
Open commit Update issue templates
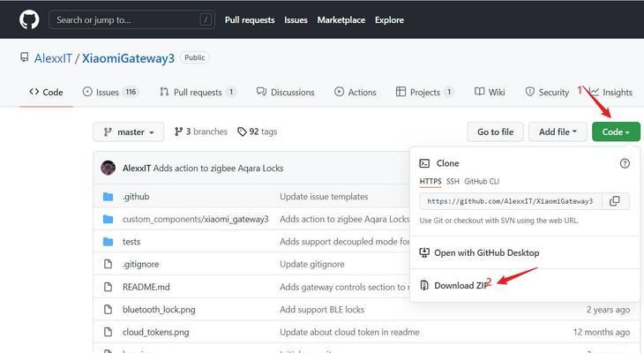324,197
